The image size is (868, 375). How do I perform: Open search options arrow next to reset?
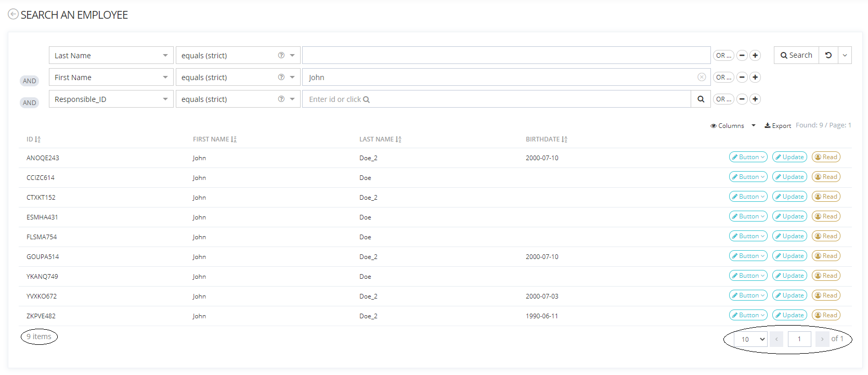[x=845, y=55]
